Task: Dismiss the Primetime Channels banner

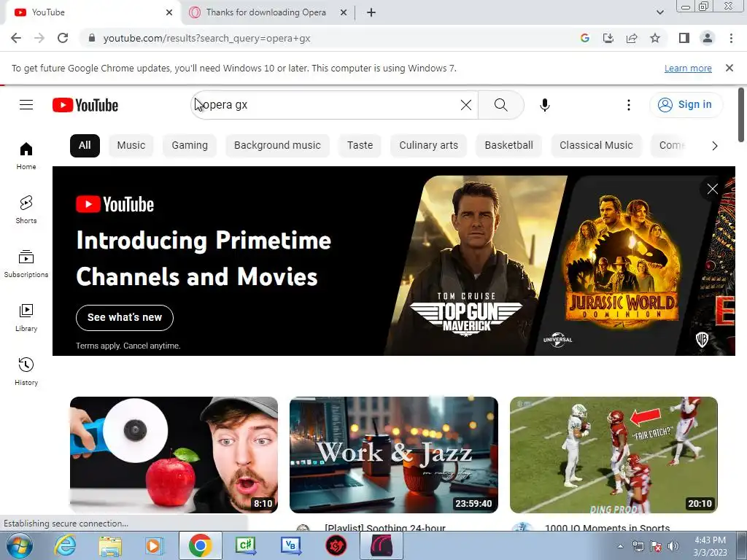Action: (x=712, y=189)
